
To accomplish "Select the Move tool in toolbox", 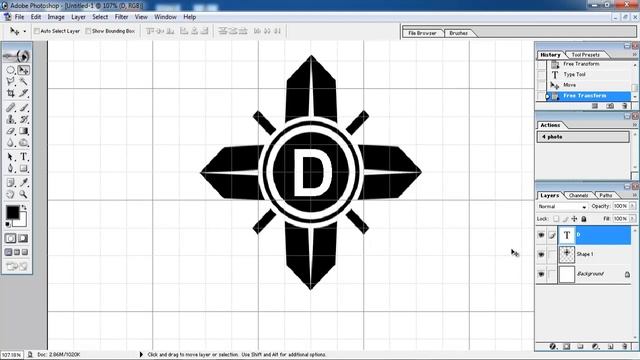I will (24, 70).
